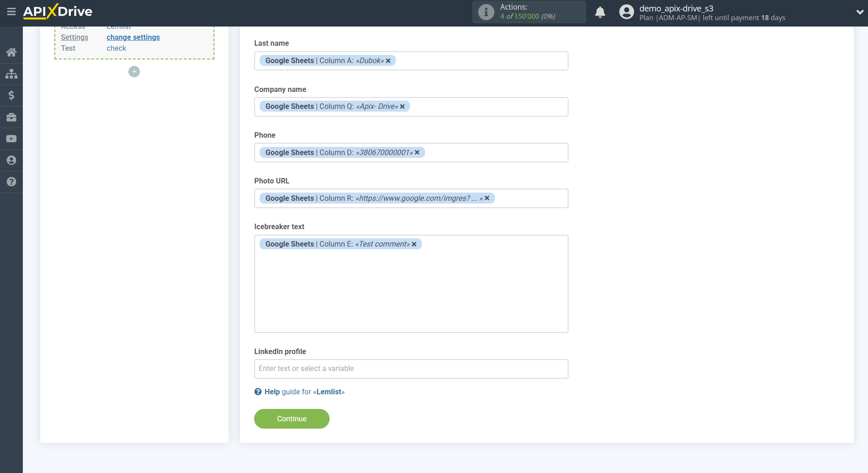Image resolution: width=868 pixels, height=473 pixels.
Task: Remove the Column D phone tag
Action: (417, 152)
